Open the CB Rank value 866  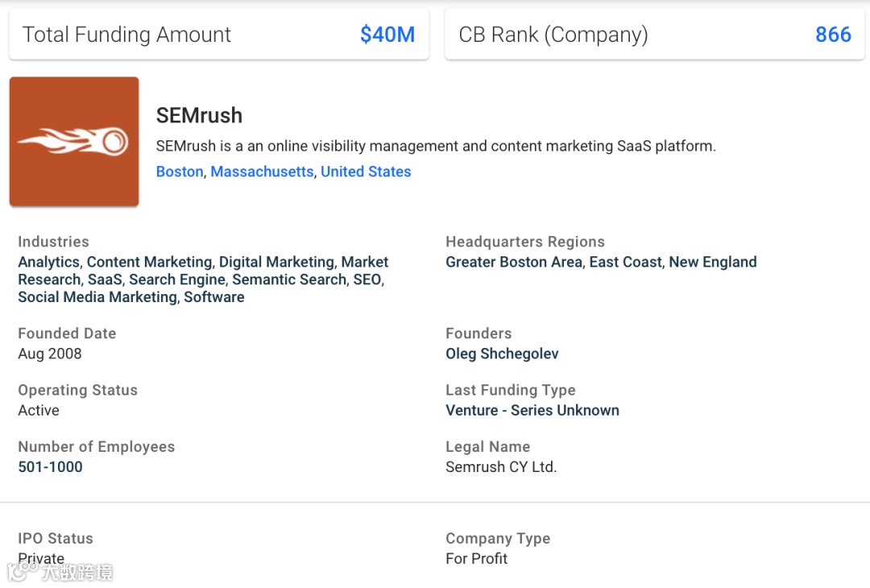tap(833, 35)
